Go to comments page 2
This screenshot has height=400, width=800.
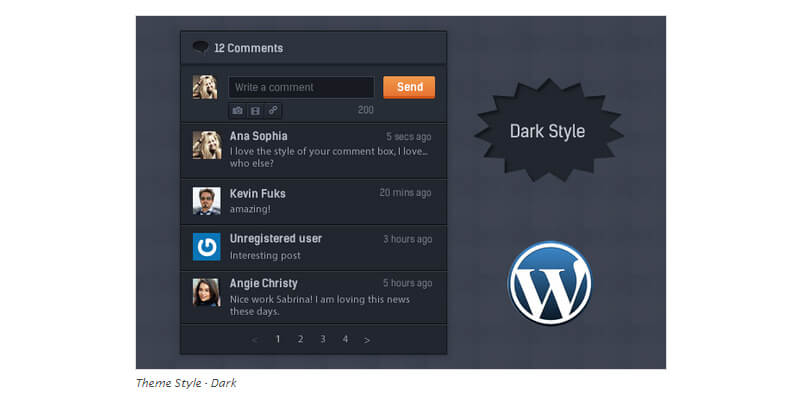[x=301, y=339]
